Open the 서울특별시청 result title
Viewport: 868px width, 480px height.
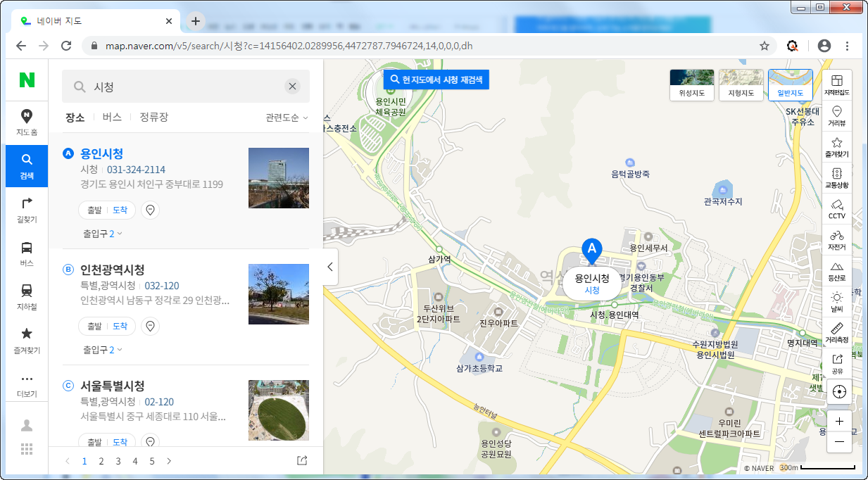point(113,386)
